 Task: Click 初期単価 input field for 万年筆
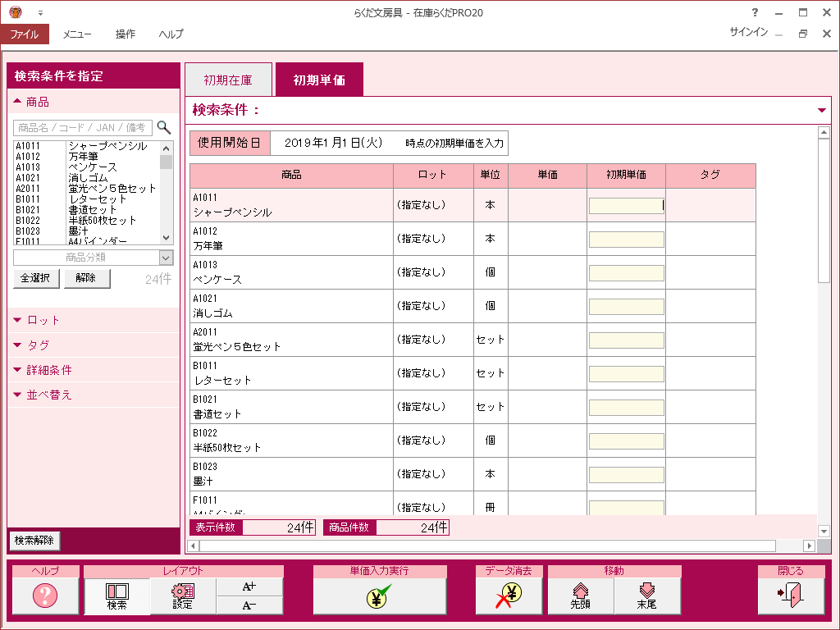coord(626,240)
